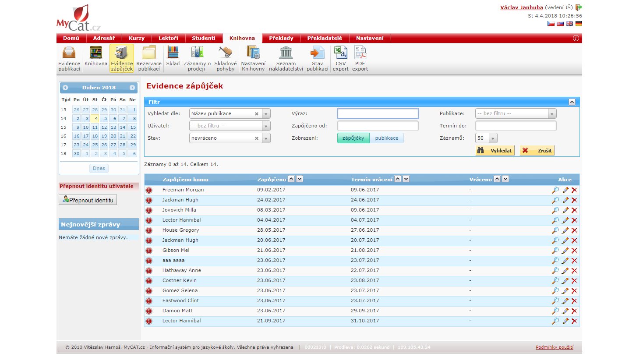Open Stav publikací icon

pyautogui.click(x=318, y=59)
